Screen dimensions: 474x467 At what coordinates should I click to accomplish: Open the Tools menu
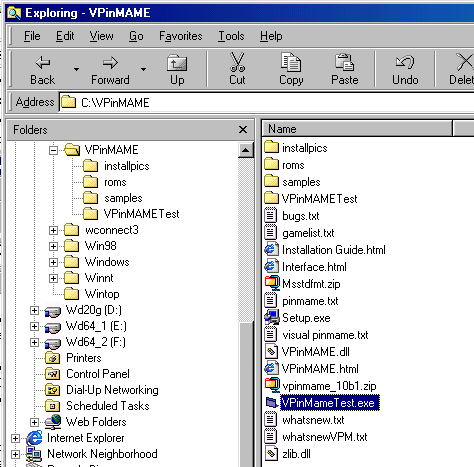231,36
